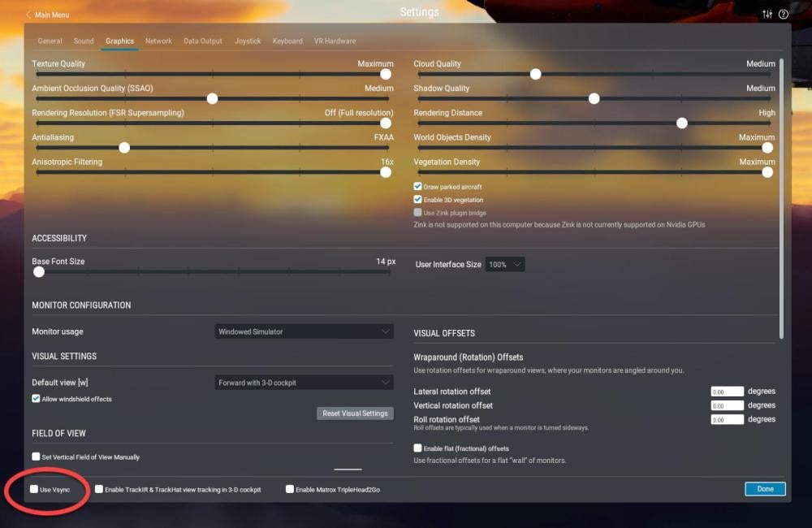Click the Antialiasing slider handle
The image size is (812, 528).
pos(124,148)
